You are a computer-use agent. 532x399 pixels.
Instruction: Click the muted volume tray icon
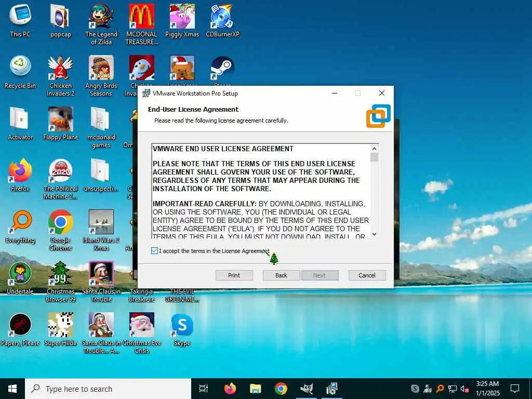point(465,389)
